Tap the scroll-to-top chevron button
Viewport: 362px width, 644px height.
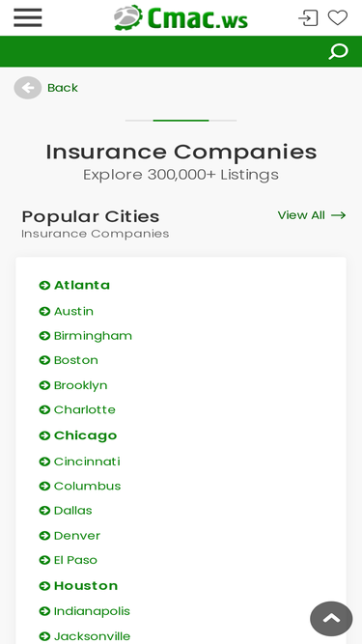(331, 619)
